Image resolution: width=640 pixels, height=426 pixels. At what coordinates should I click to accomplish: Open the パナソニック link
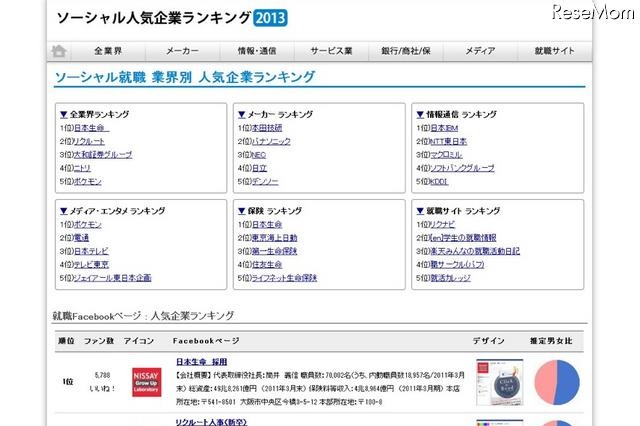coord(271,142)
